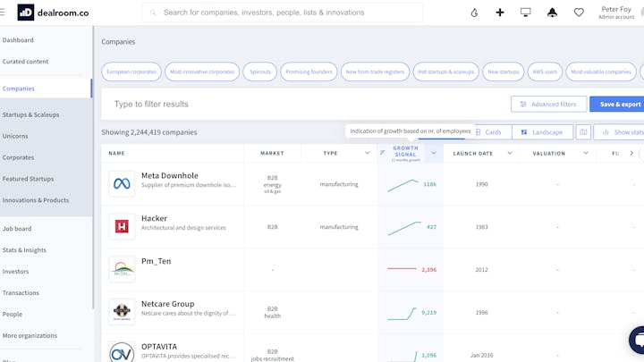Expand the Valuation column dropdown

click(586, 153)
